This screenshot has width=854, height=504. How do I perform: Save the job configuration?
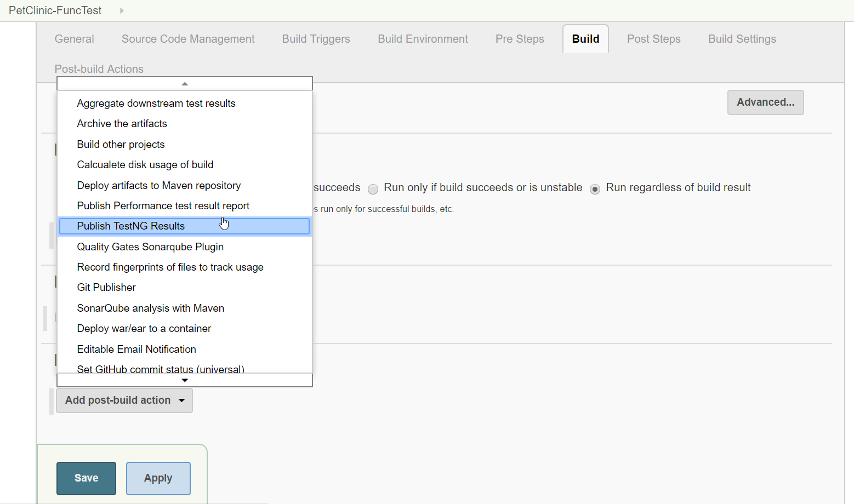tap(86, 478)
